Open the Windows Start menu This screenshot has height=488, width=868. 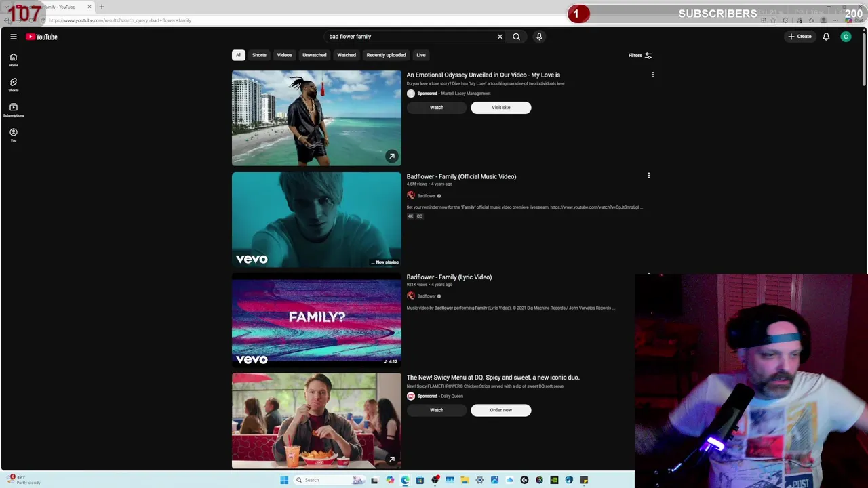(284, 480)
